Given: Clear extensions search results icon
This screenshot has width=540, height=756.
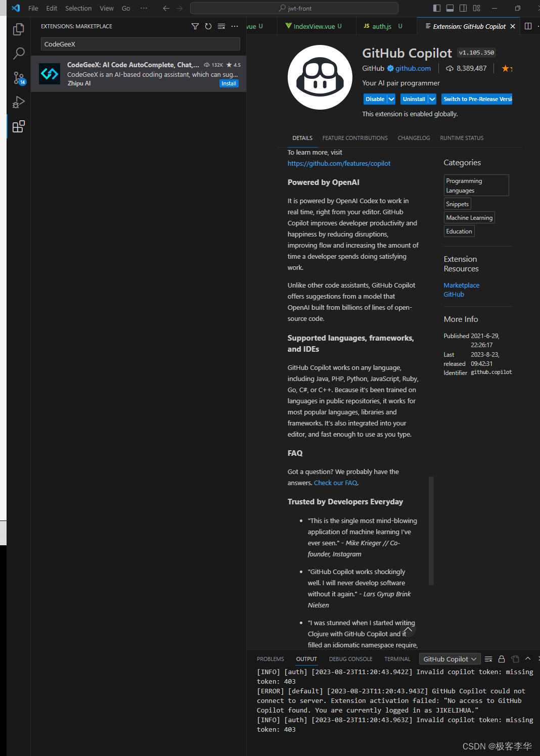Looking at the screenshot, I should point(221,26).
